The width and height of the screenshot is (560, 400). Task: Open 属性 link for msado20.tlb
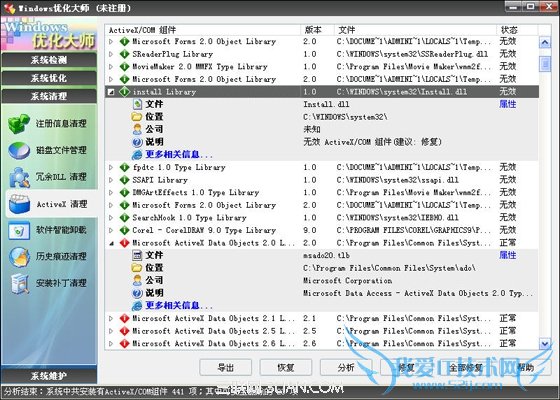(508, 255)
